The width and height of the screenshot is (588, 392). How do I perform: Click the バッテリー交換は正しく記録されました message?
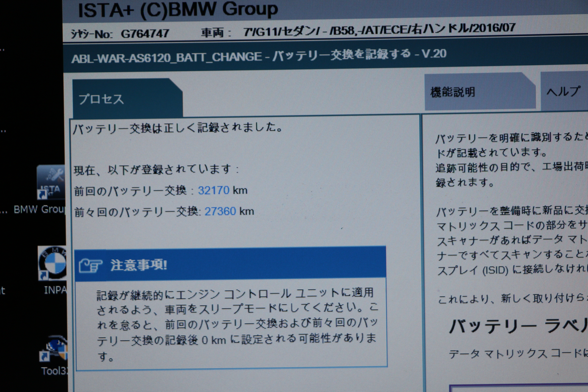pyautogui.click(x=178, y=128)
